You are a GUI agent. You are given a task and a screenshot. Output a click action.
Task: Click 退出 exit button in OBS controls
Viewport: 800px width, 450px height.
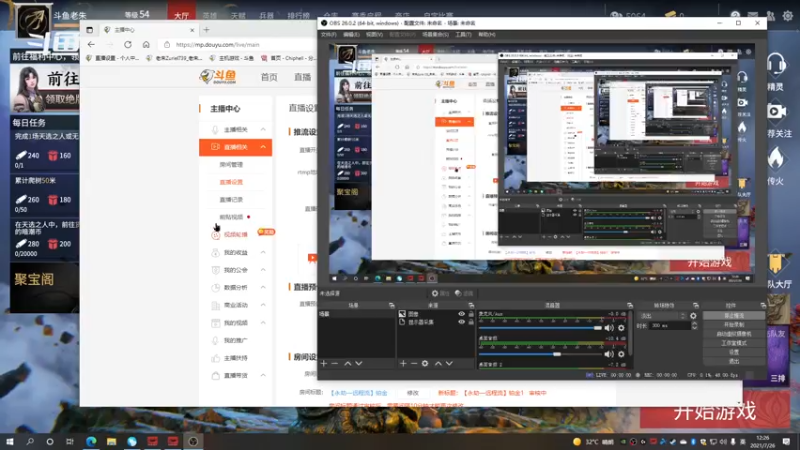[x=734, y=361]
